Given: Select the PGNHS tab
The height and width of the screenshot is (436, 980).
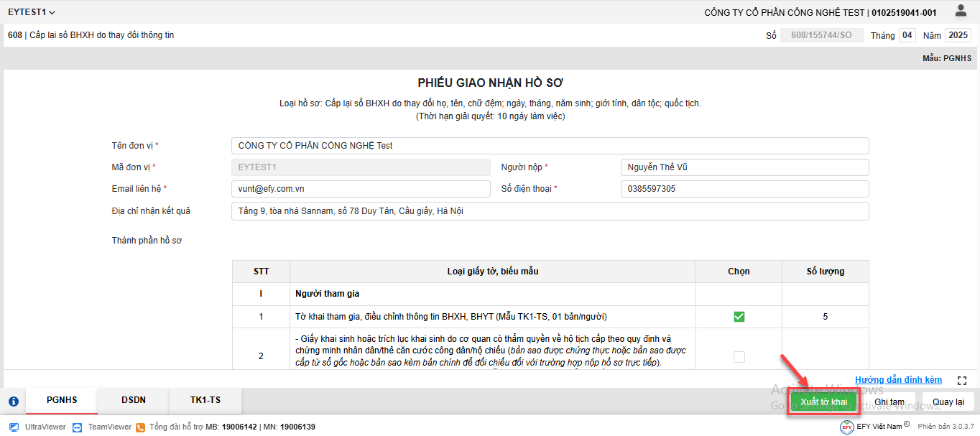Looking at the screenshot, I should pos(62,401).
